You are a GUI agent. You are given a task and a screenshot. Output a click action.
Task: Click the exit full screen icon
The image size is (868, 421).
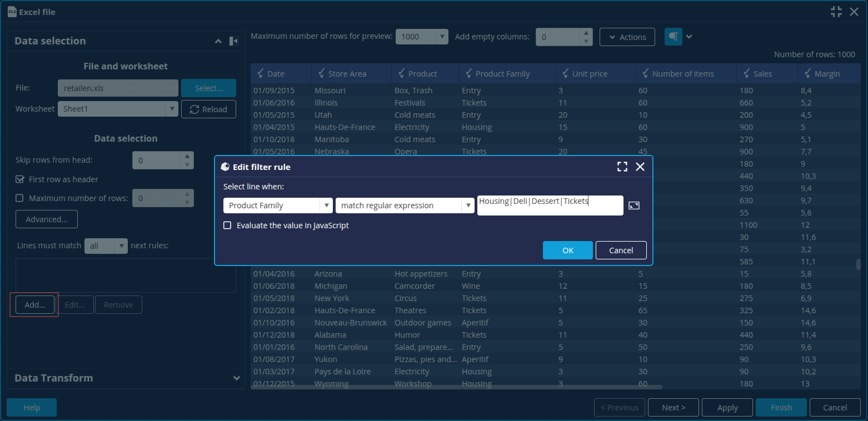pyautogui.click(x=836, y=12)
